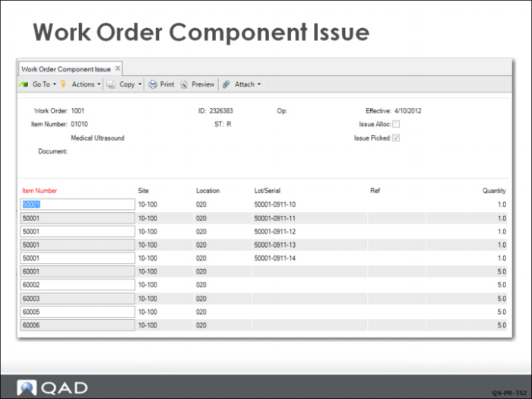
Task: Click location 020 in the 60003 row
Action: [201, 299]
